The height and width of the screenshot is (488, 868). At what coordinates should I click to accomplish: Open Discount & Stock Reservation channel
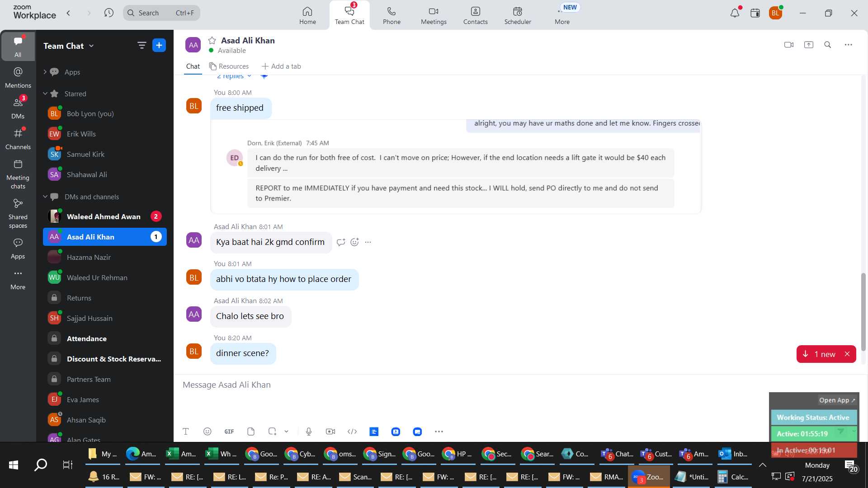pyautogui.click(x=105, y=359)
